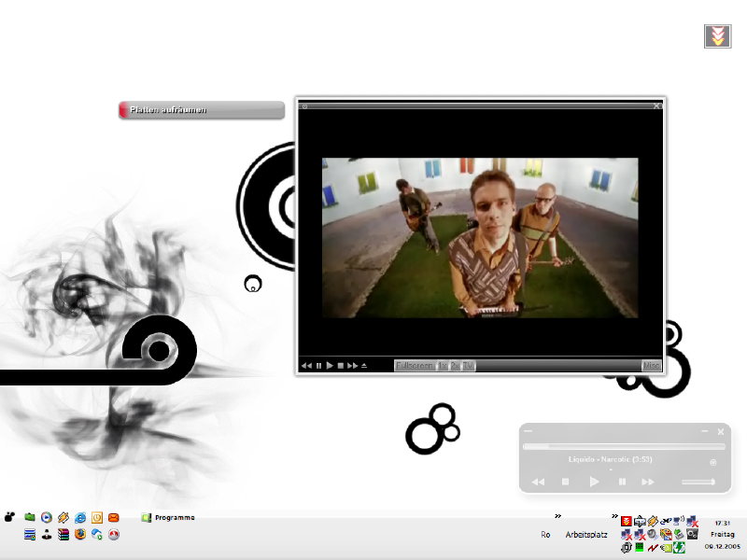Open the Ro toolbar
The width and height of the screenshot is (747, 560).
click(x=545, y=535)
